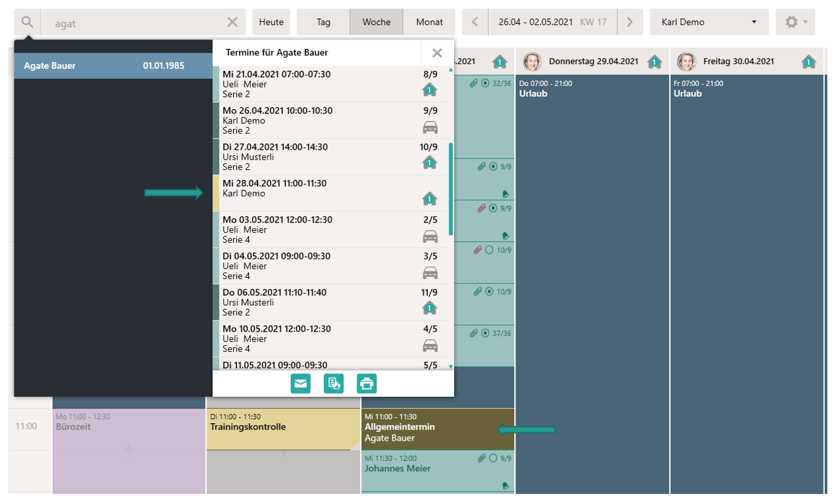Click the magnifier search icon
838x504 pixels.
27,22
